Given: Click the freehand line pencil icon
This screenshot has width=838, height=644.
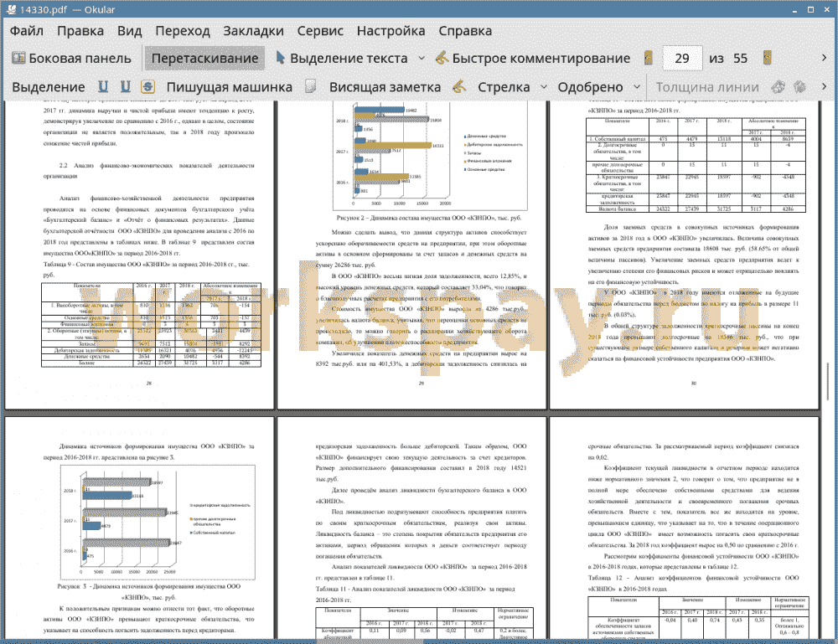Looking at the screenshot, I should (459, 86).
